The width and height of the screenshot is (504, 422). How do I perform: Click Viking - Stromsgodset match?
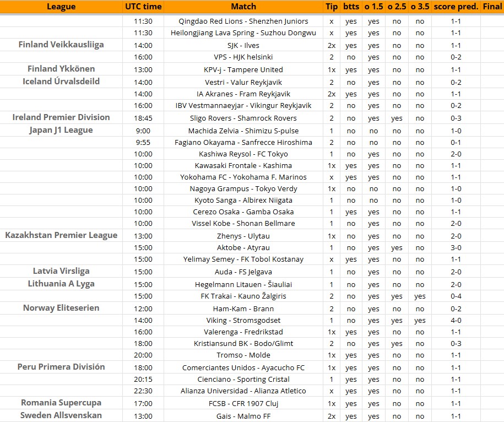[243, 321]
